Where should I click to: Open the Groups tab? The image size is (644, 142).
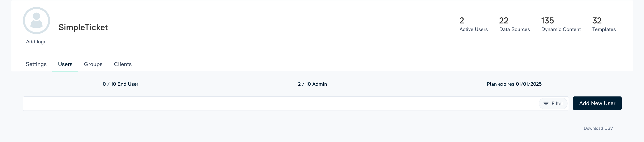[x=93, y=64]
